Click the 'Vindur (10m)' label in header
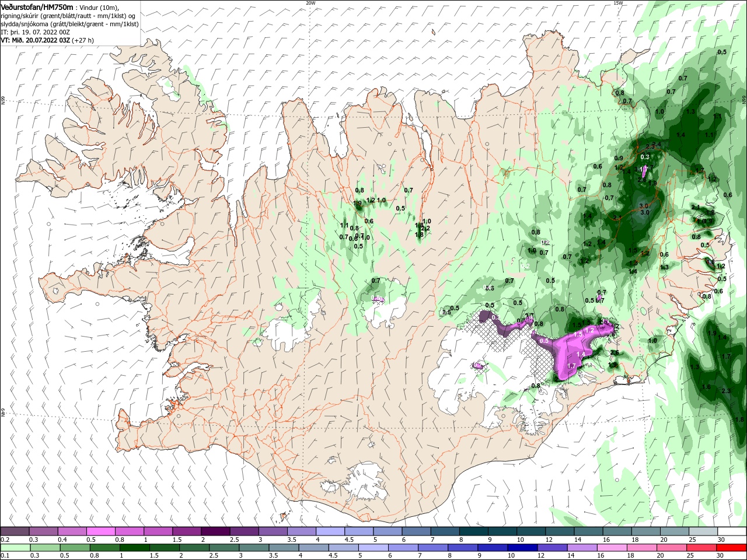Viewport: 747px width, 560px height. (x=99, y=7)
